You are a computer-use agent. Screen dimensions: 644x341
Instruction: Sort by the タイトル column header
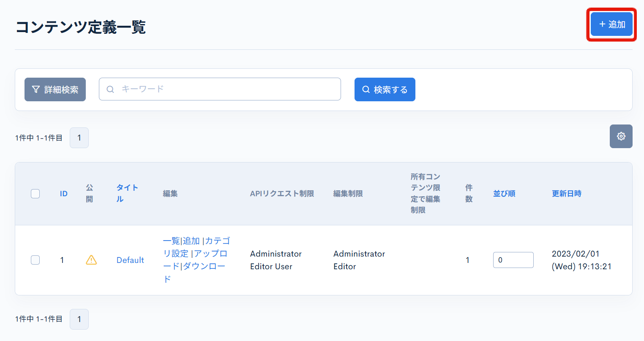click(127, 193)
